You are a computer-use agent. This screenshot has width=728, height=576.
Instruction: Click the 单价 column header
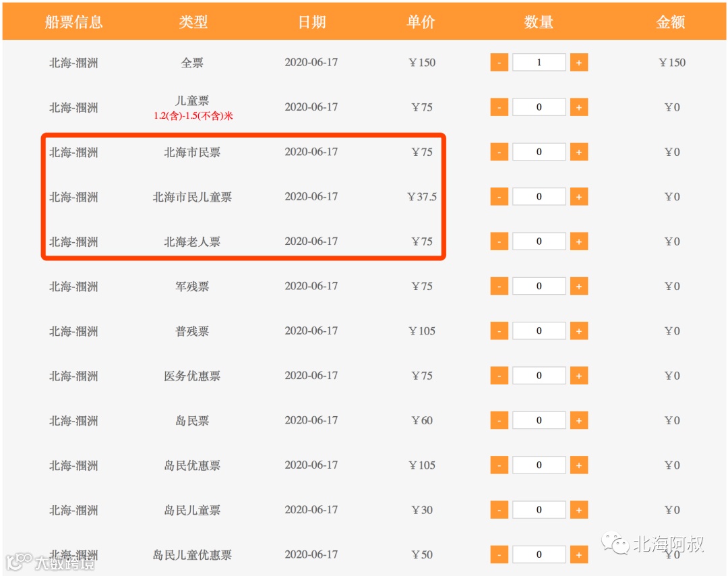421,22
